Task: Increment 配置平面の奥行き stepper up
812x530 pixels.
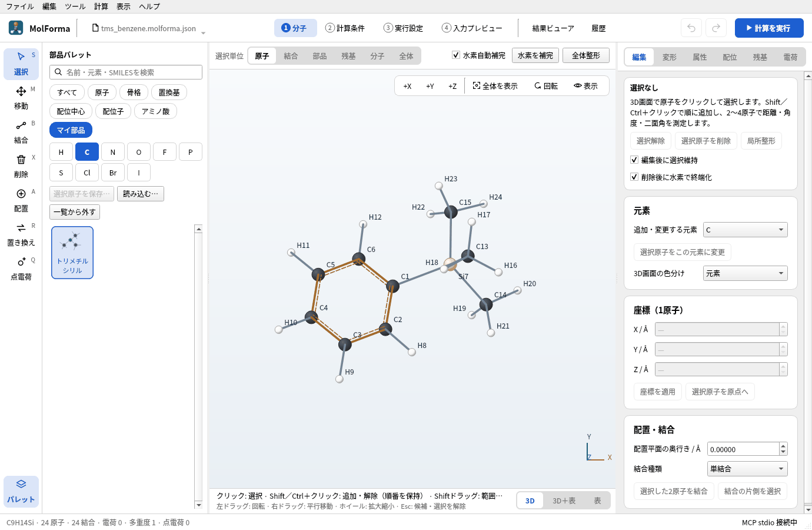Action: coord(783,446)
